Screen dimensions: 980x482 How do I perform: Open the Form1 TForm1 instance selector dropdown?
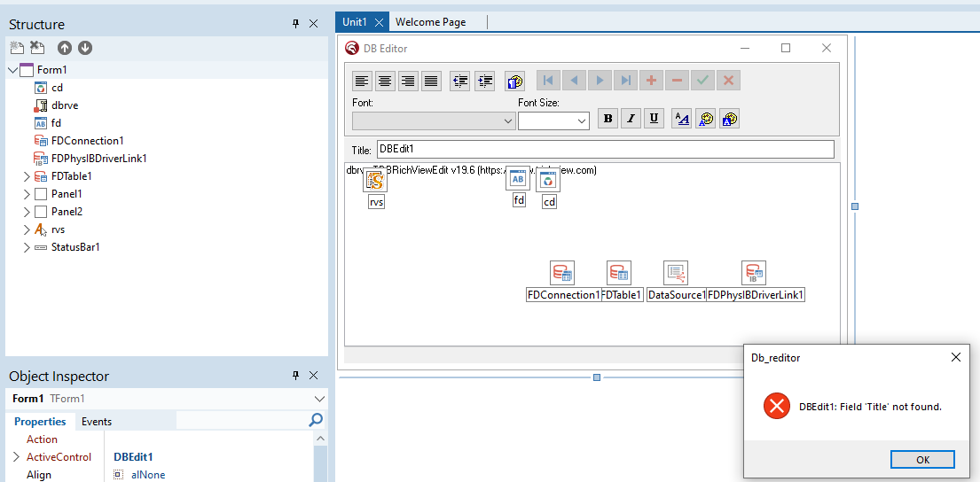pyautogui.click(x=319, y=399)
